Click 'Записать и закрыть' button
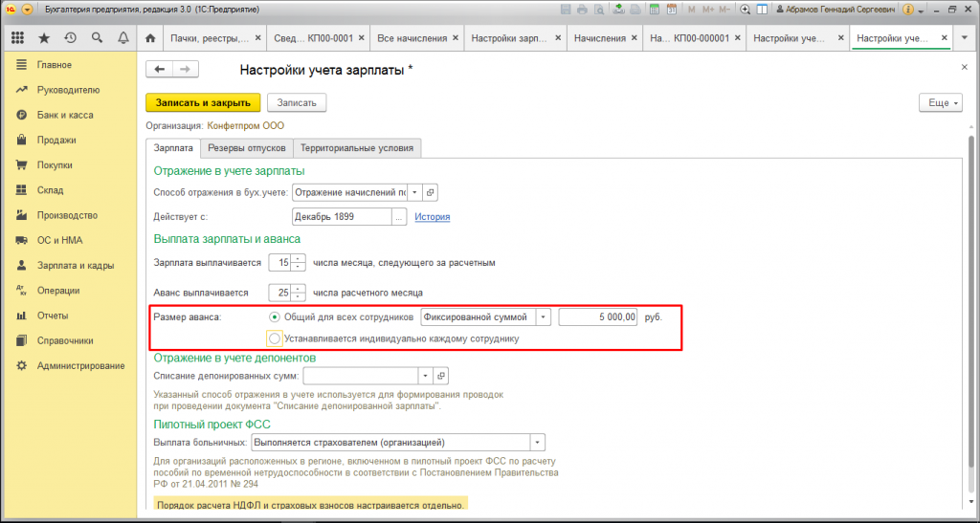Screen dimensions: 980x523 tap(203, 102)
